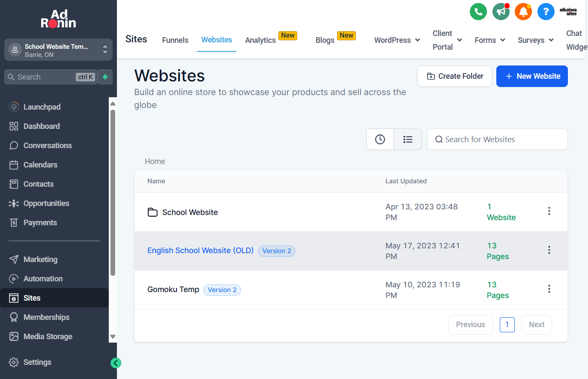588x379 pixels.
Task: Click the May 10, 2023 11:19 PM date
Action: pyautogui.click(x=423, y=290)
